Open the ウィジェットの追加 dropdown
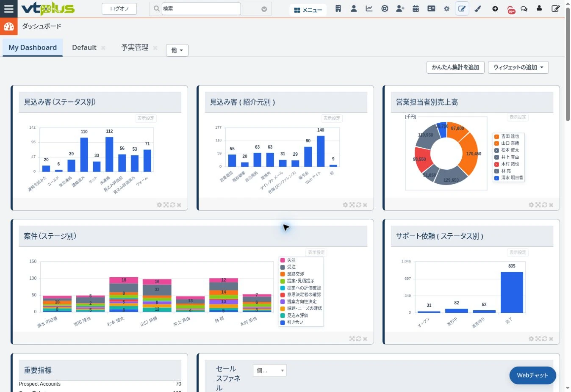571x392 pixels. (x=518, y=67)
